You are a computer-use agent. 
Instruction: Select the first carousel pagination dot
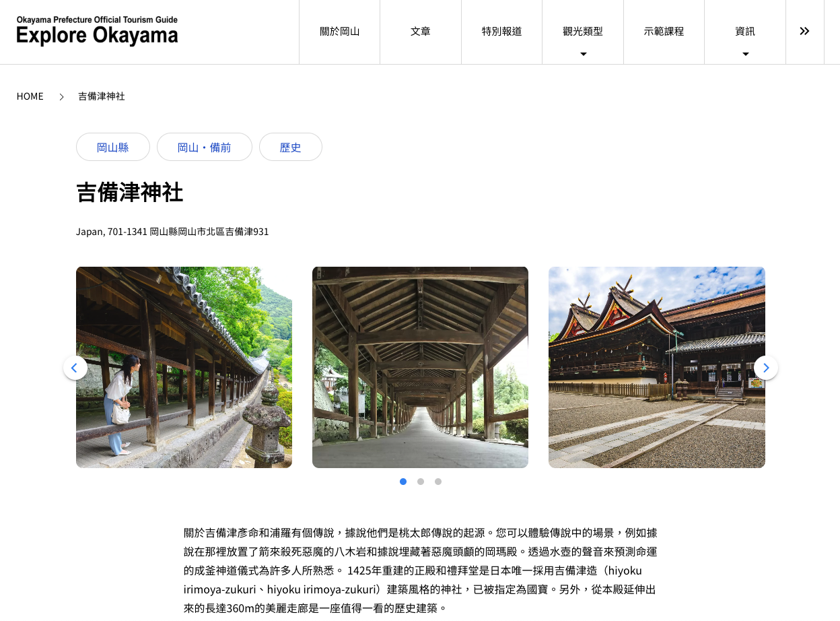pyautogui.click(x=403, y=482)
